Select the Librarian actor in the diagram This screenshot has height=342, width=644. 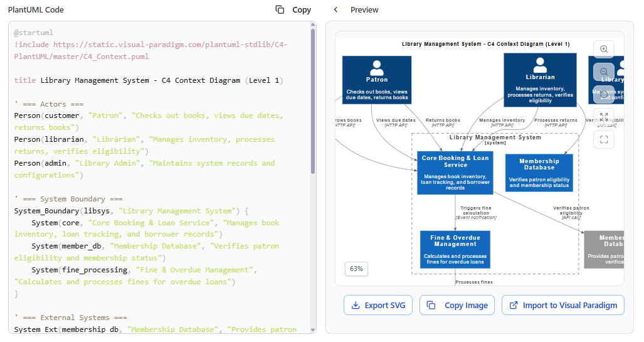pyautogui.click(x=540, y=79)
